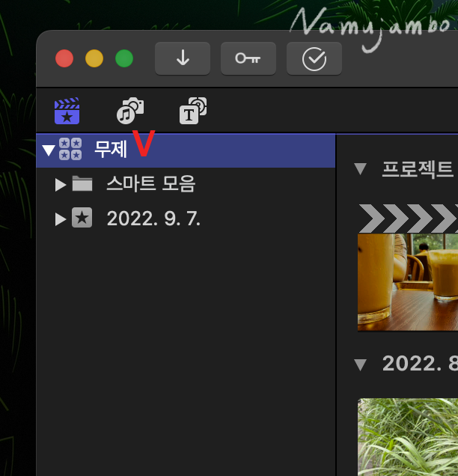Open the Import Media arrow button
458x476 pixels.
click(183, 58)
